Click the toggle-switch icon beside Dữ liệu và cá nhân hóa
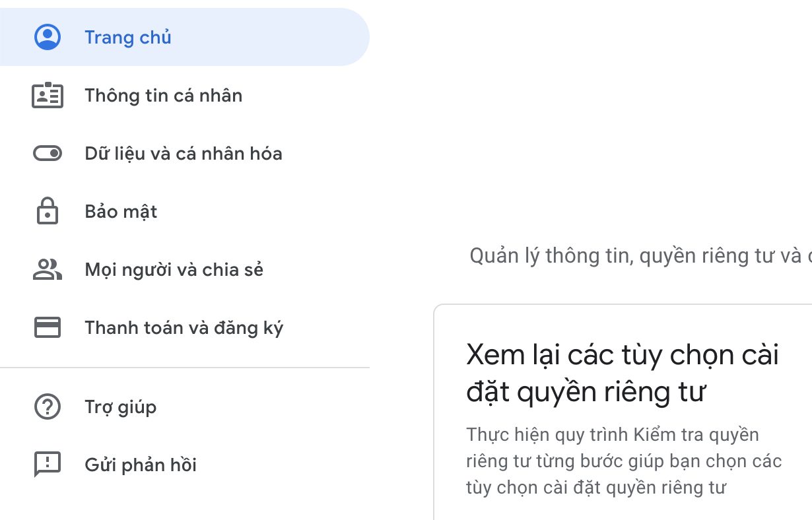This screenshot has width=812, height=520. pos(47,153)
